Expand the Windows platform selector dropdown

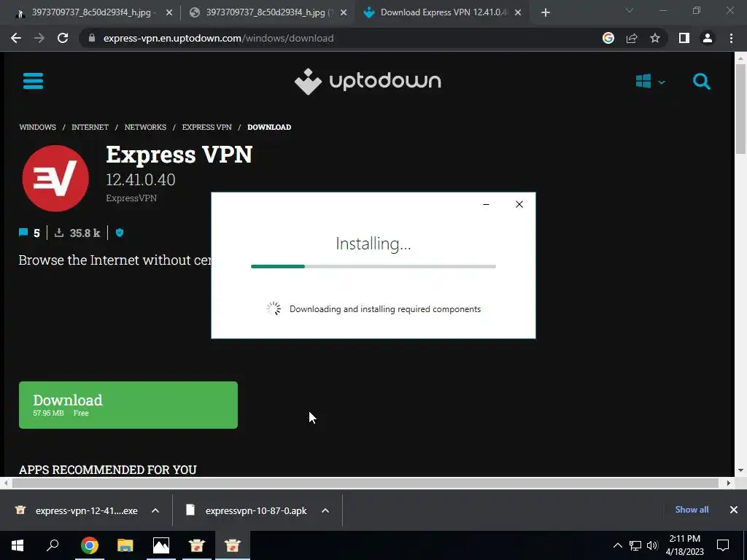650,82
